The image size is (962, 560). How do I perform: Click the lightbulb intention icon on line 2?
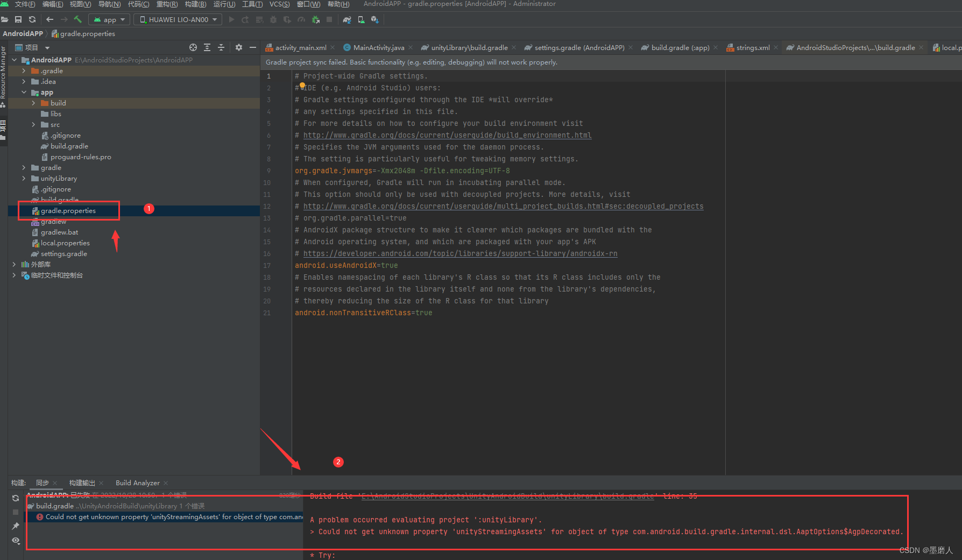302,86
